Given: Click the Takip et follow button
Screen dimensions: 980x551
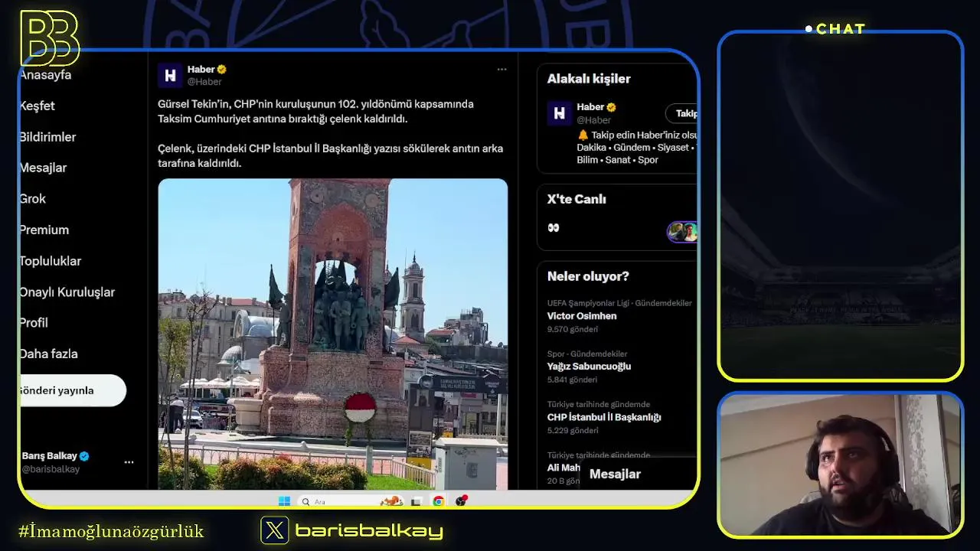Looking at the screenshot, I should pyautogui.click(x=681, y=113).
